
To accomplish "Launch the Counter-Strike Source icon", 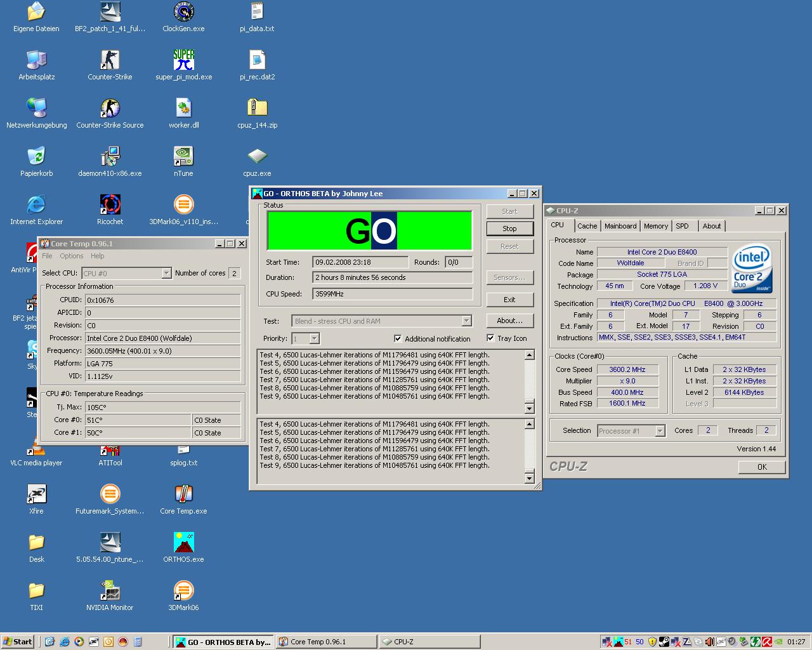I will [110, 109].
